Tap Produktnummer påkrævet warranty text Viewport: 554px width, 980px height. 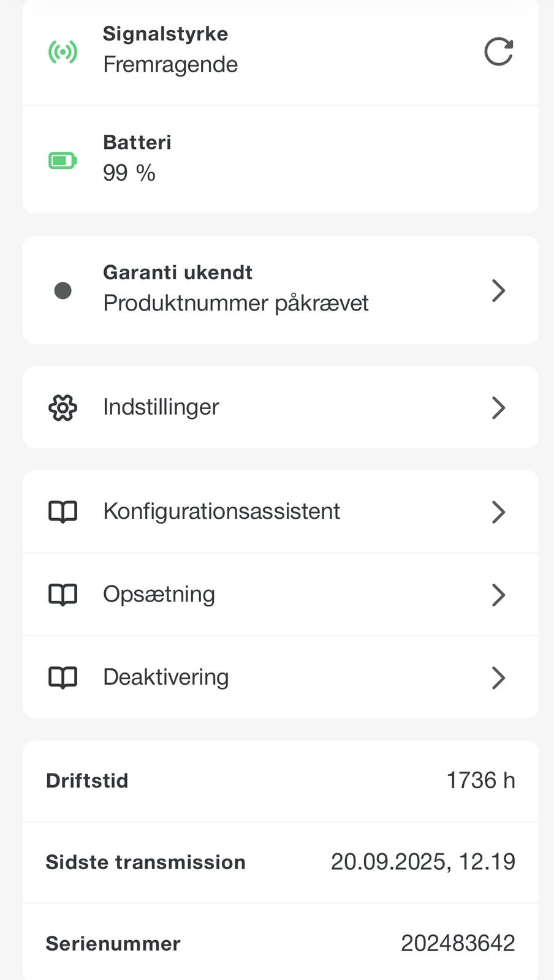[235, 303]
